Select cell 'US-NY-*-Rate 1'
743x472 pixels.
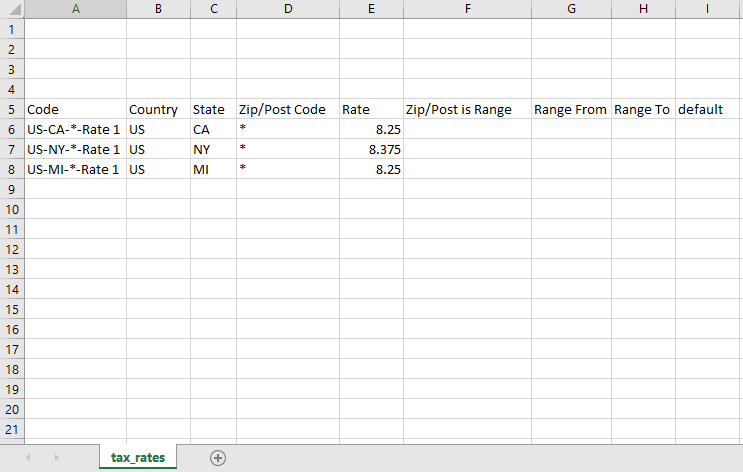pos(75,150)
